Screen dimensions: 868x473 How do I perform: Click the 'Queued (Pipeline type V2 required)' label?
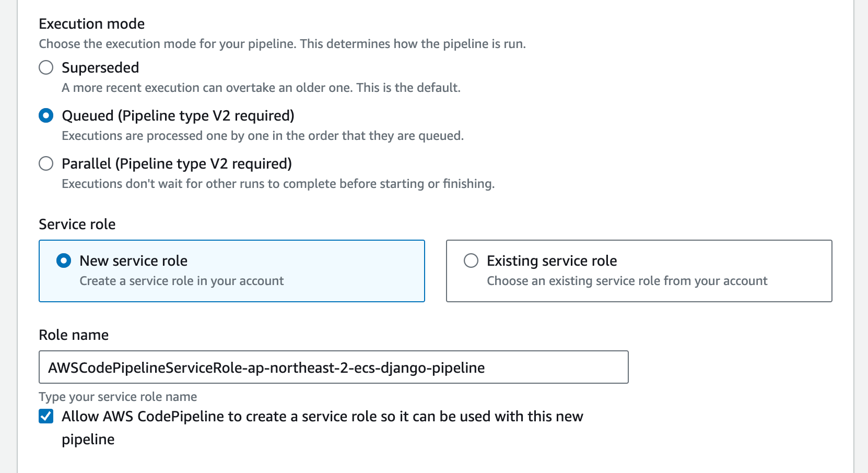click(x=178, y=116)
